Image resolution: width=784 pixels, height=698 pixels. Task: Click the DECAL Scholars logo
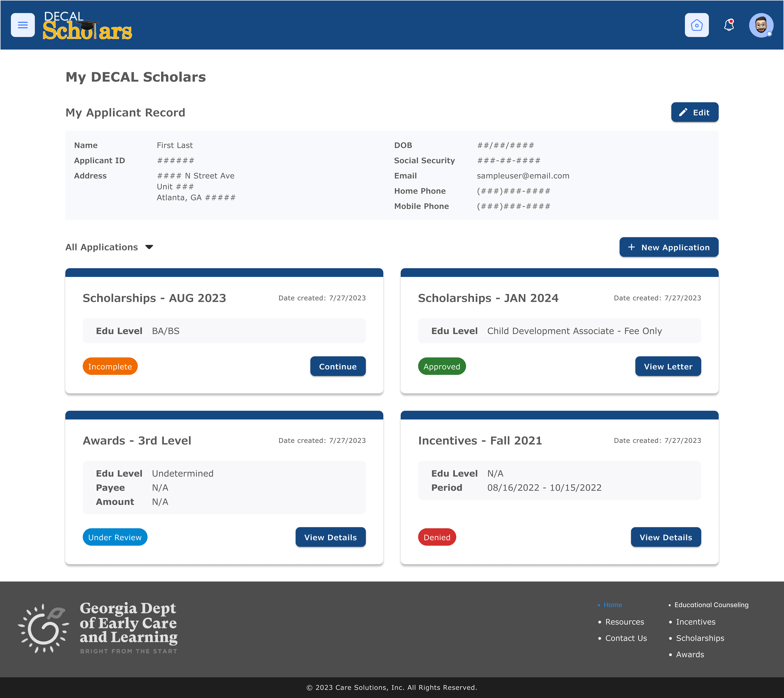87,25
